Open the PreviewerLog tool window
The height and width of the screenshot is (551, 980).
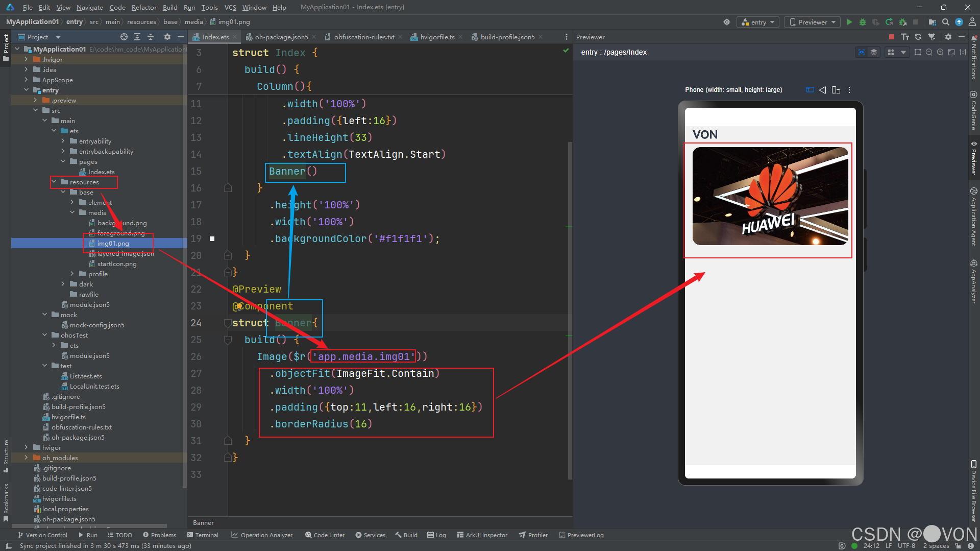click(581, 535)
